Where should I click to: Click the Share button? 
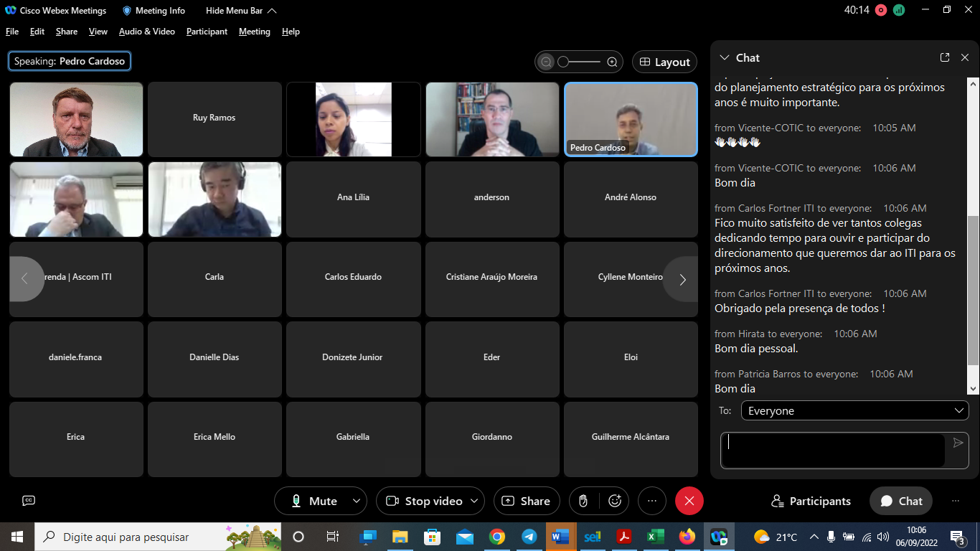(527, 501)
